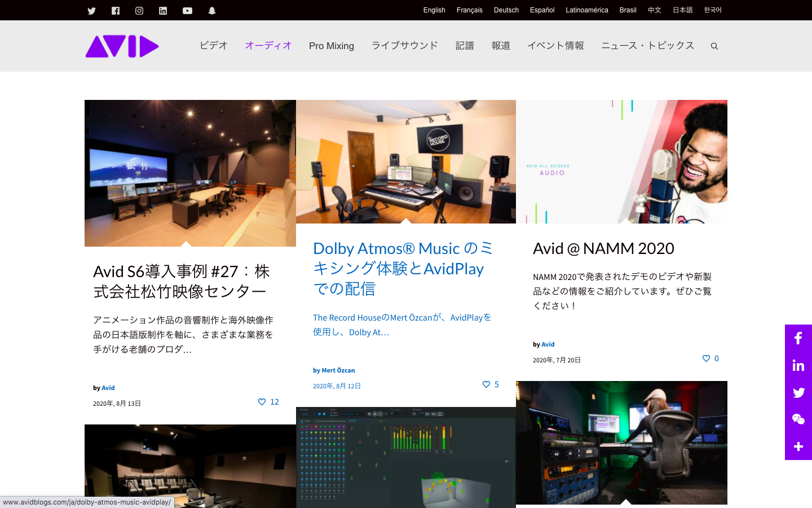The height and width of the screenshot is (508, 812).
Task: Open the Avid @ NAMM 2020 title
Action: [603, 248]
